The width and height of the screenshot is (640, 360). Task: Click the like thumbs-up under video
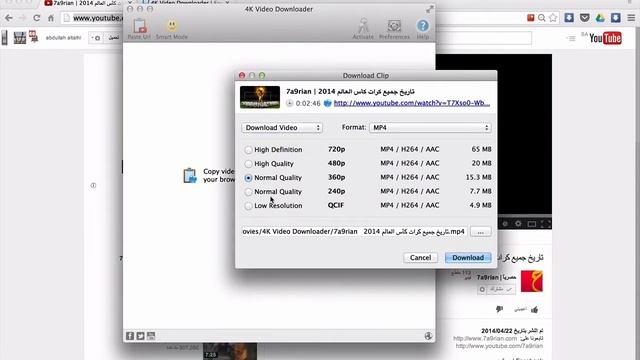(x=534, y=310)
